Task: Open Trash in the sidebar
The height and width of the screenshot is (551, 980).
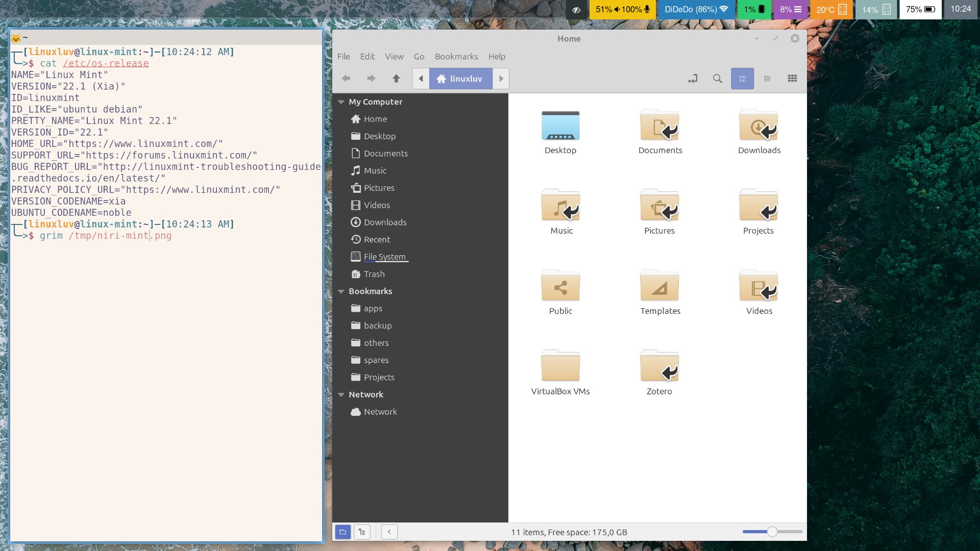Action: pos(374,274)
